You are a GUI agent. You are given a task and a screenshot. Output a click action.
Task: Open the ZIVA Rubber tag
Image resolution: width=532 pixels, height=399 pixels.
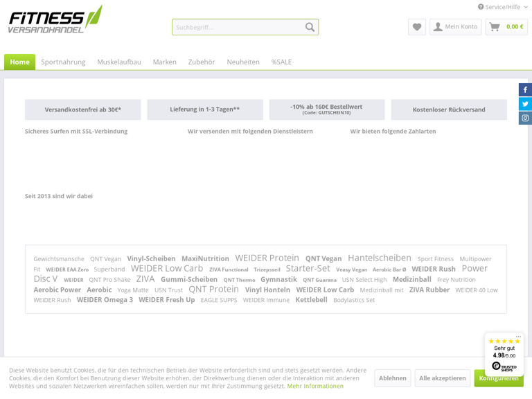(x=429, y=290)
